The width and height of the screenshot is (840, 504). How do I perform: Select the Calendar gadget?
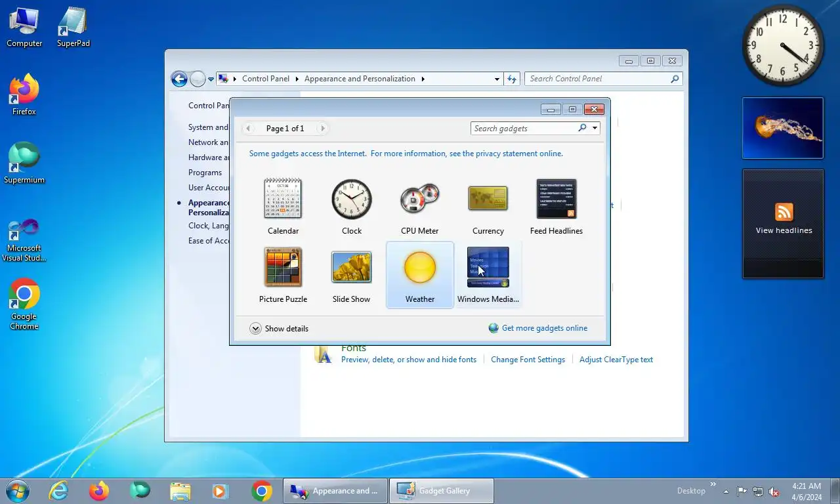(x=283, y=206)
